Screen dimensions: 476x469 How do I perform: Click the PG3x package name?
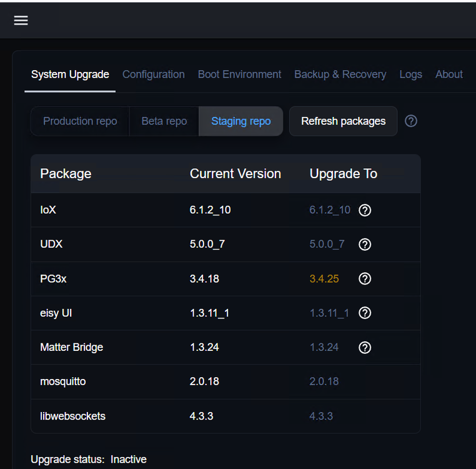[53, 279]
